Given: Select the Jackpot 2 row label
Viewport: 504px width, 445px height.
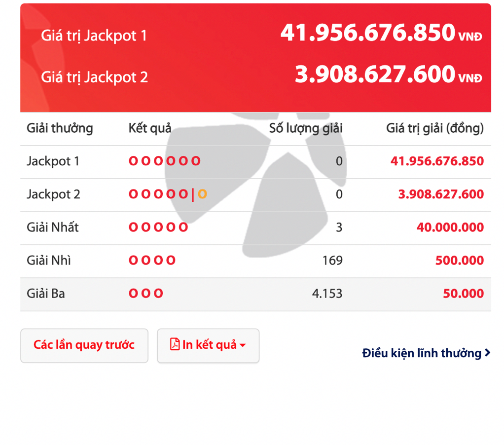Looking at the screenshot, I should point(53,194).
